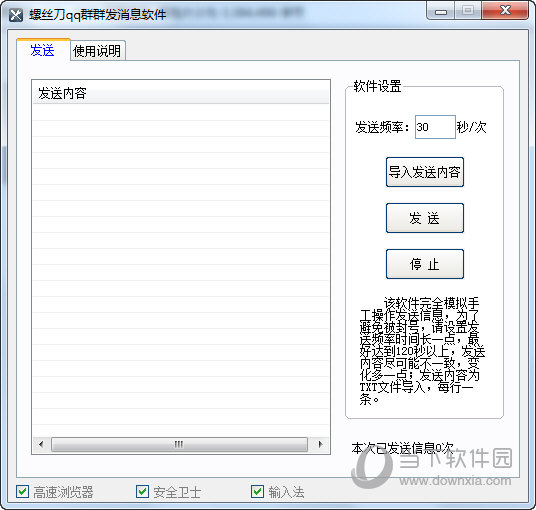
Task: Open the 使用说明 tab
Action: coord(97,51)
